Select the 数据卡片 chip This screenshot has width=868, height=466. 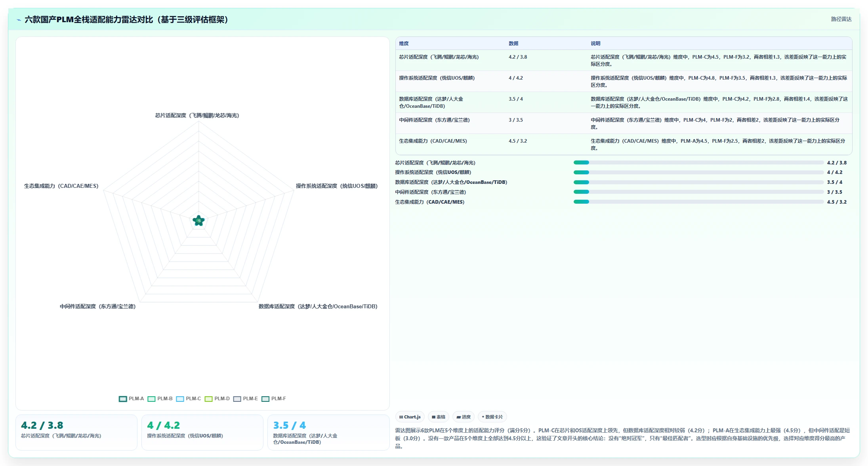coord(492,417)
